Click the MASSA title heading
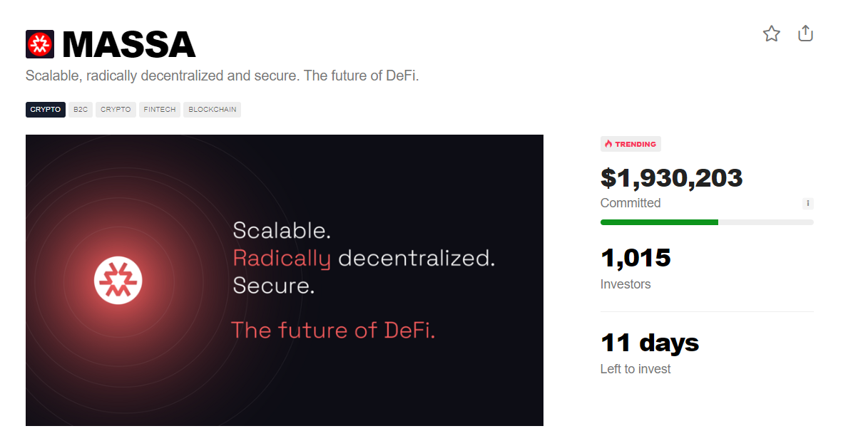The image size is (868, 436). 129,45
